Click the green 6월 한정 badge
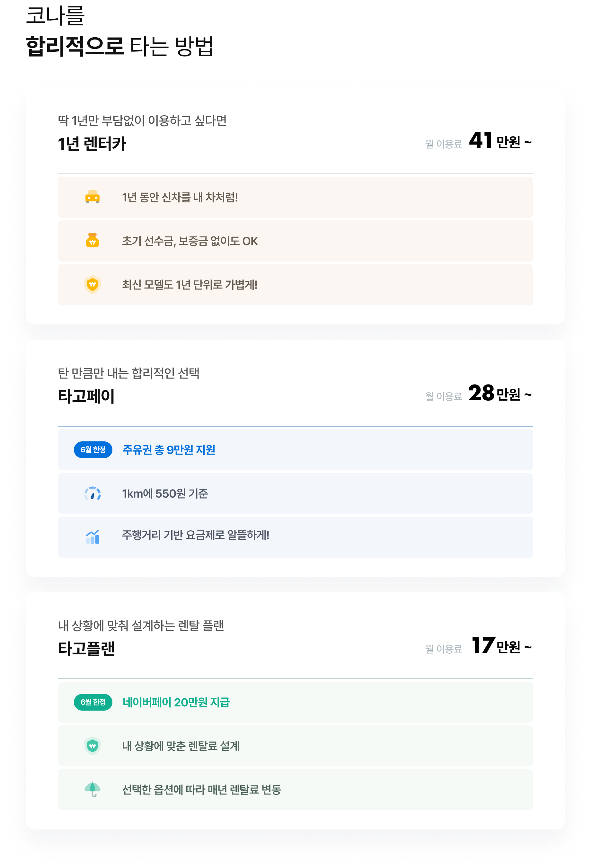 93,702
